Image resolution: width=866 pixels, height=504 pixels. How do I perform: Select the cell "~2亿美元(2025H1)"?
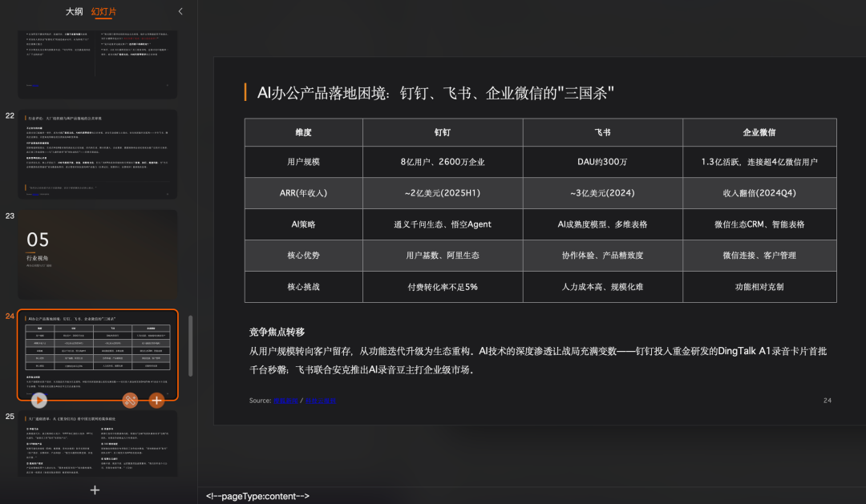(443, 193)
